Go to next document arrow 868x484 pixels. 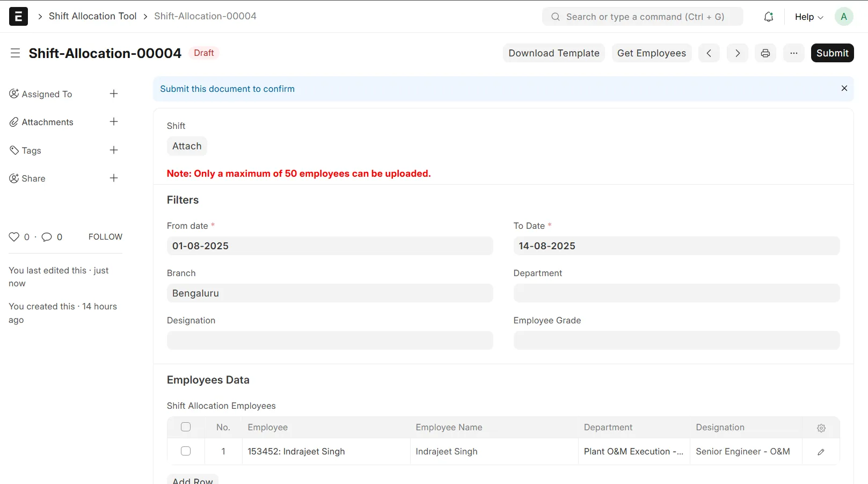click(x=738, y=53)
